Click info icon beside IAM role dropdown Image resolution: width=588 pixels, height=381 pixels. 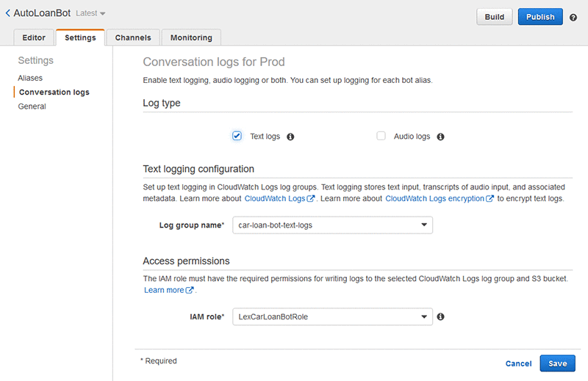click(x=441, y=317)
